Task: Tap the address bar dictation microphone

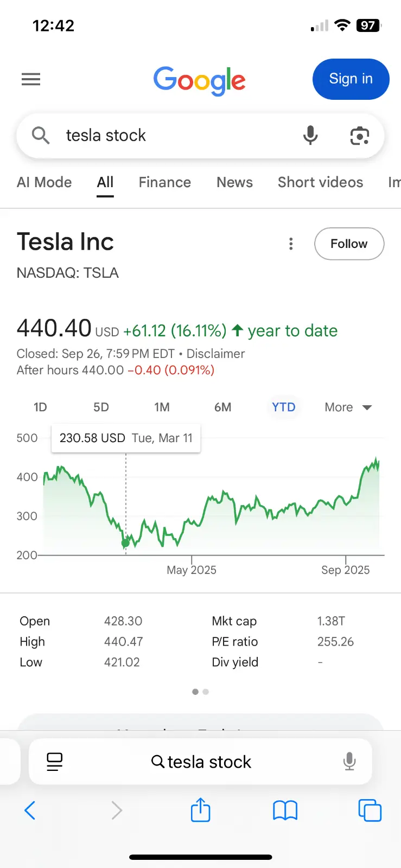Action: (x=349, y=762)
